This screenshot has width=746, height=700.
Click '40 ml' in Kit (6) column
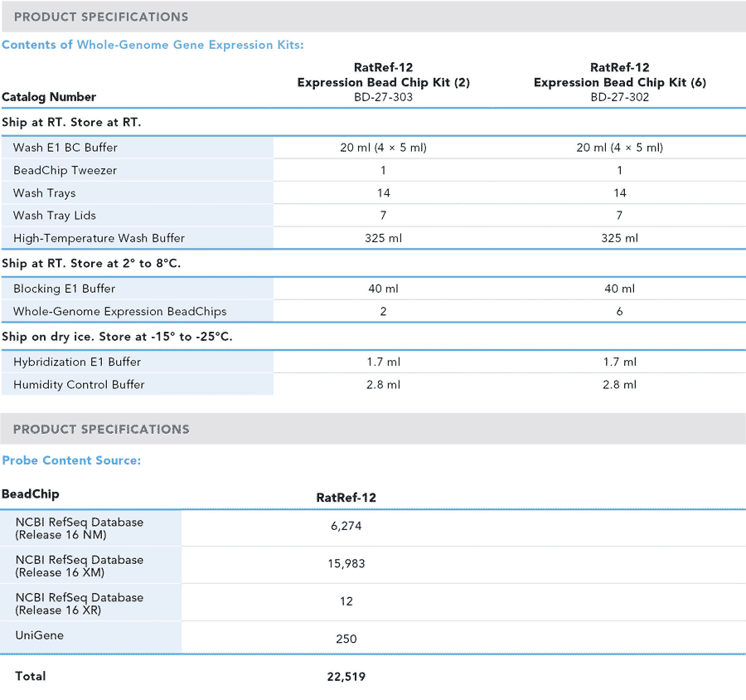619,289
